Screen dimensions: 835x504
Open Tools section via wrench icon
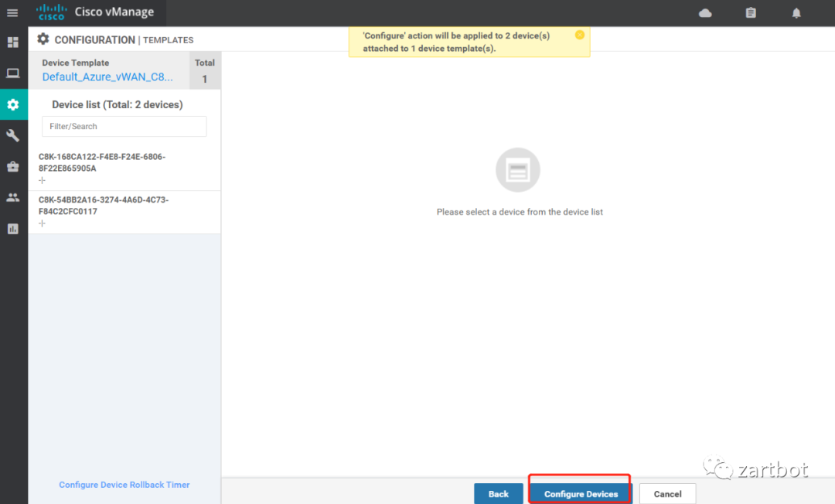coord(13,136)
